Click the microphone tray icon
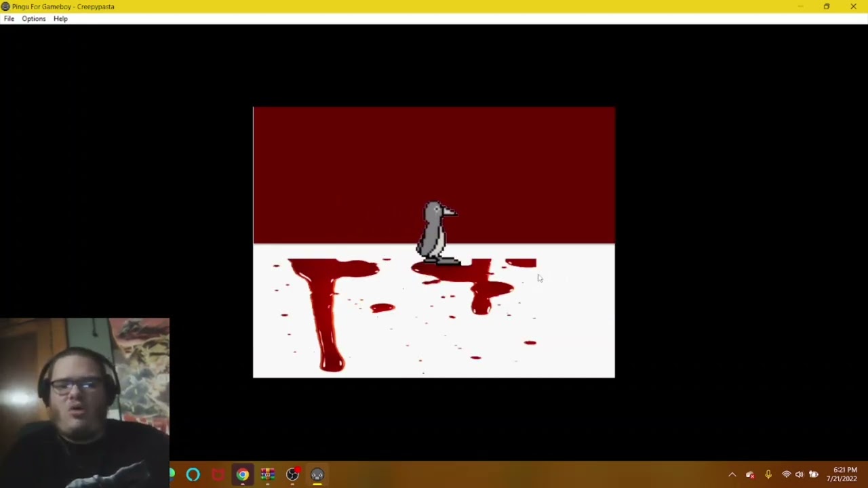The width and height of the screenshot is (868, 488). tap(768, 474)
